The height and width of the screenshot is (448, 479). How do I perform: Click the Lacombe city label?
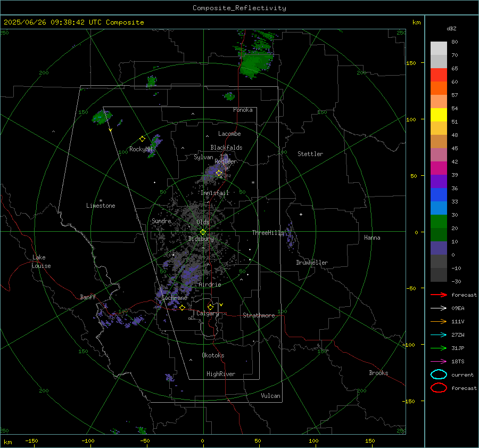(x=229, y=134)
